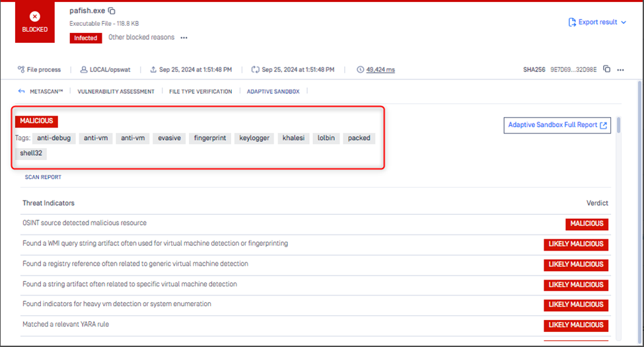The image size is (644, 347).
Task: Click the MALICIOUS verdict label above tags
Action: click(36, 121)
